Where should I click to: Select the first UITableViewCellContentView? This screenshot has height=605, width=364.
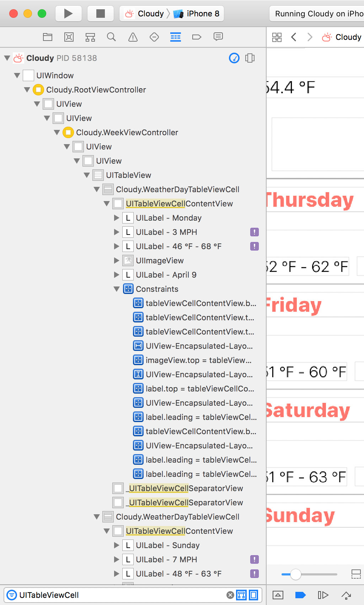[173, 204]
